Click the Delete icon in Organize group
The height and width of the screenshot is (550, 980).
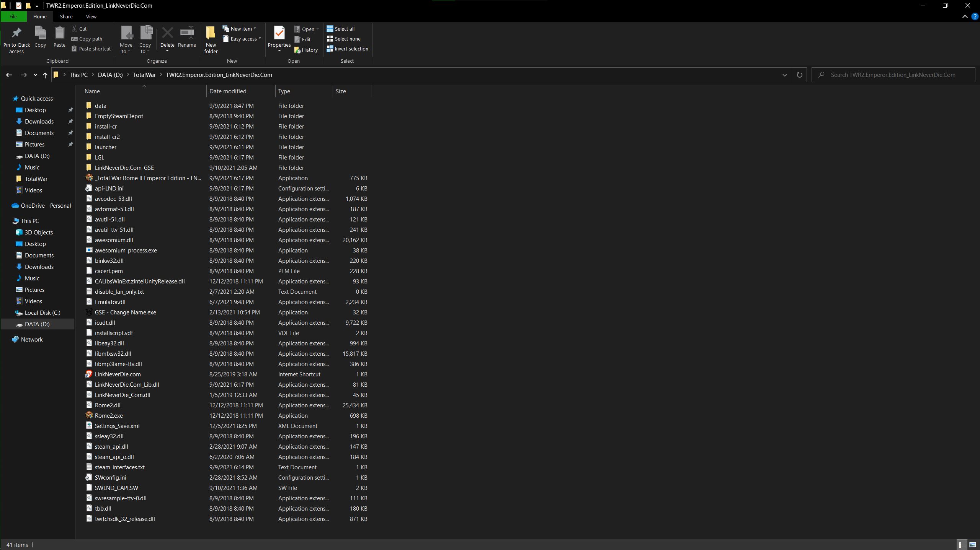[167, 34]
